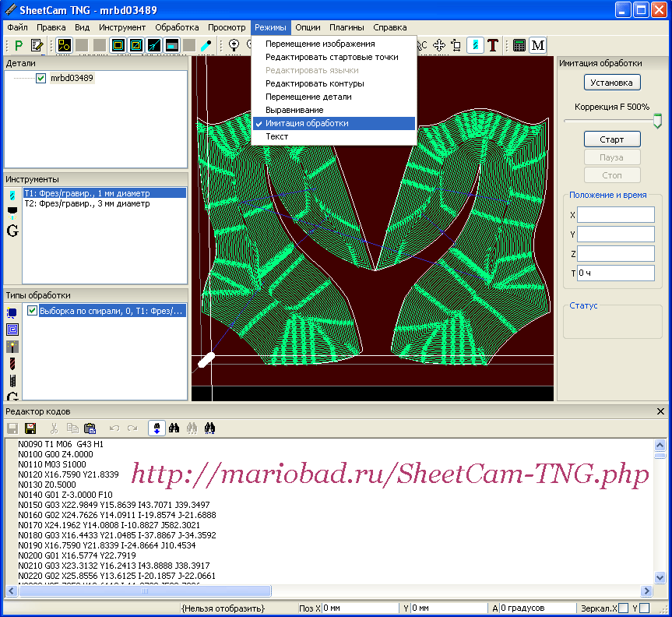Click the black nozzle tool icon

pyautogui.click(x=12, y=212)
